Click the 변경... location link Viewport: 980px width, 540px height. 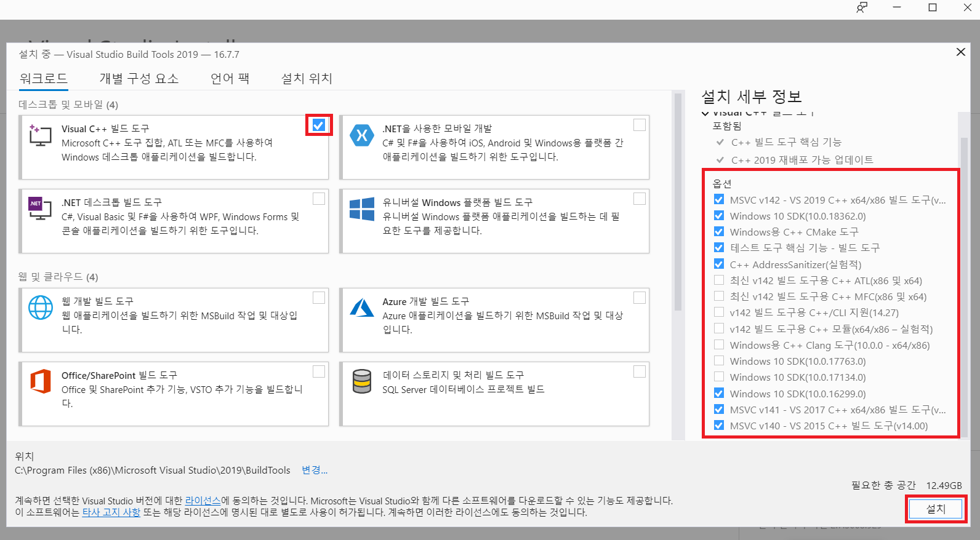pyautogui.click(x=315, y=470)
